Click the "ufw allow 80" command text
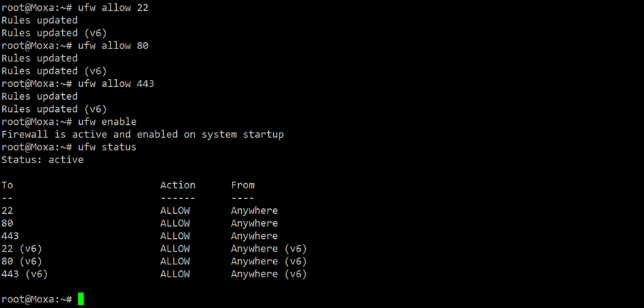The height and width of the screenshot is (308, 644). tap(113, 46)
